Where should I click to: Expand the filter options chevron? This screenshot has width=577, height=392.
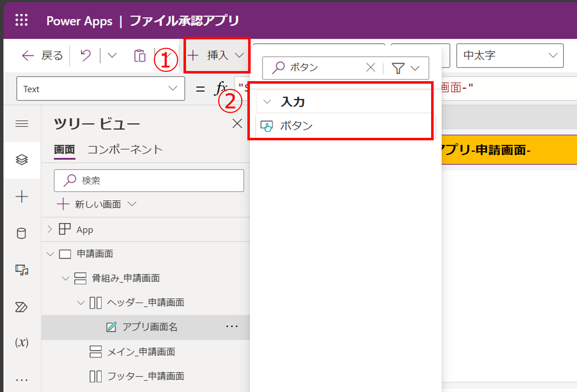pyautogui.click(x=415, y=68)
